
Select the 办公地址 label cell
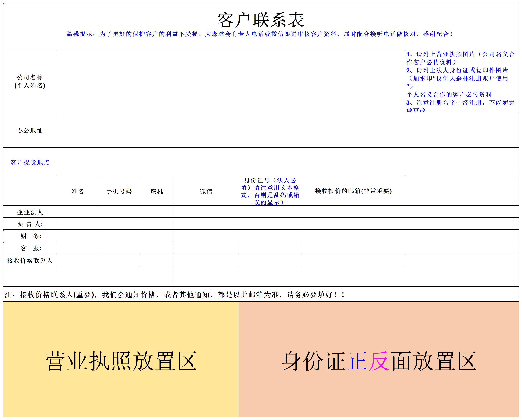point(30,130)
